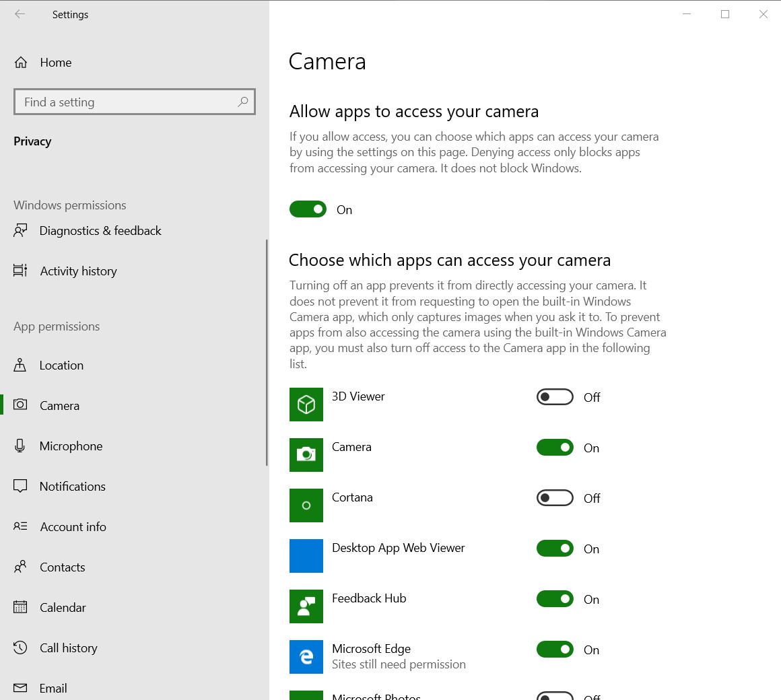
Task: Click the Diagnostics & feedback icon
Action: 20,230
